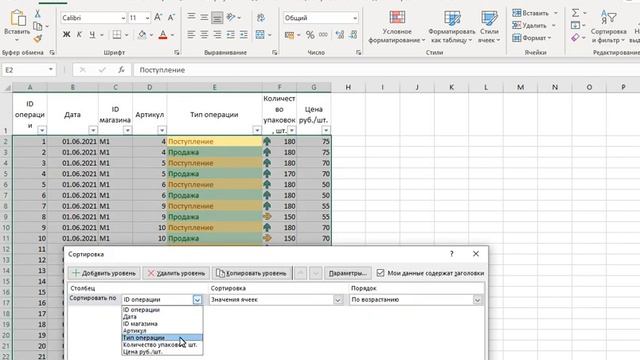Select ID магазина in dropdown list
The width and height of the screenshot is (640, 360).
162,324
